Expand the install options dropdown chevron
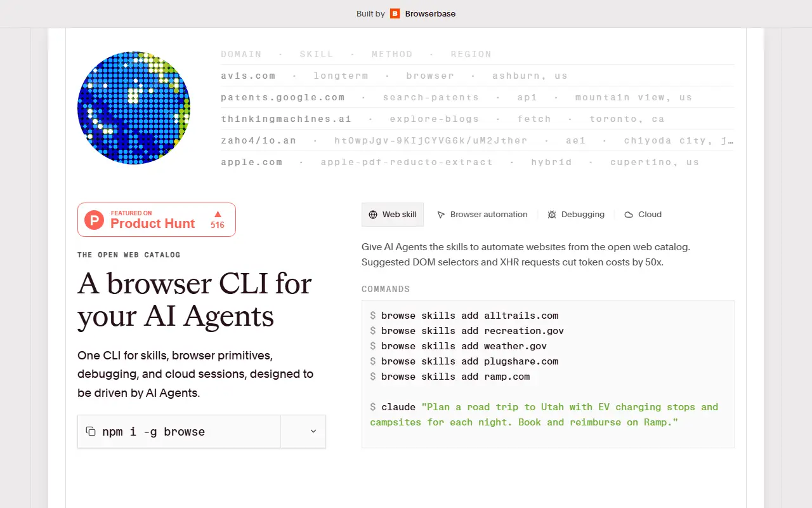The image size is (812, 508). point(313,431)
